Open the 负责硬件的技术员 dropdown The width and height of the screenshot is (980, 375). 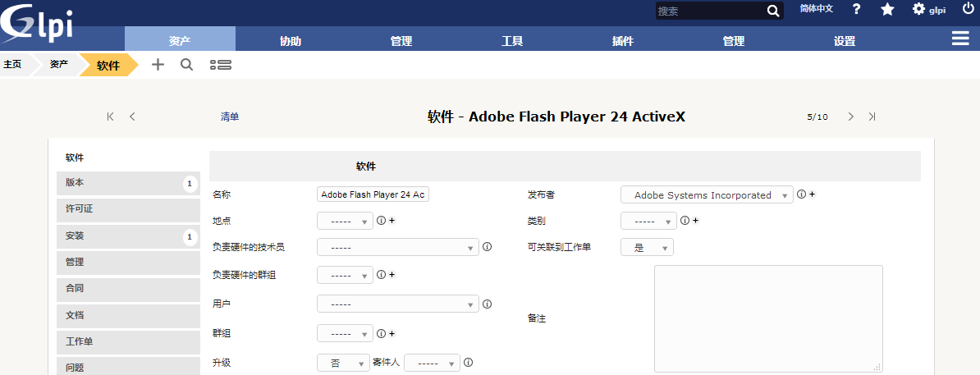398,248
